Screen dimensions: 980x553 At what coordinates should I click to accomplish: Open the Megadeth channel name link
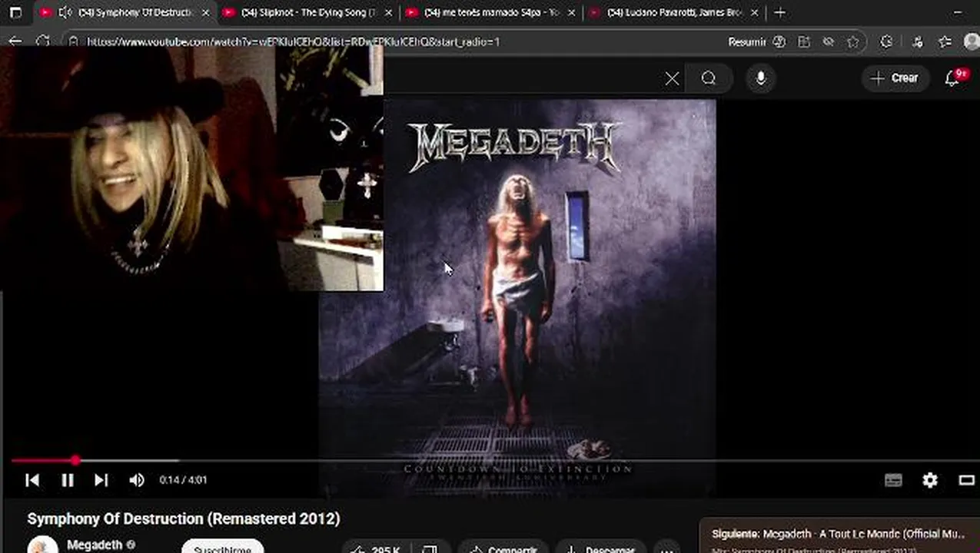95,545
